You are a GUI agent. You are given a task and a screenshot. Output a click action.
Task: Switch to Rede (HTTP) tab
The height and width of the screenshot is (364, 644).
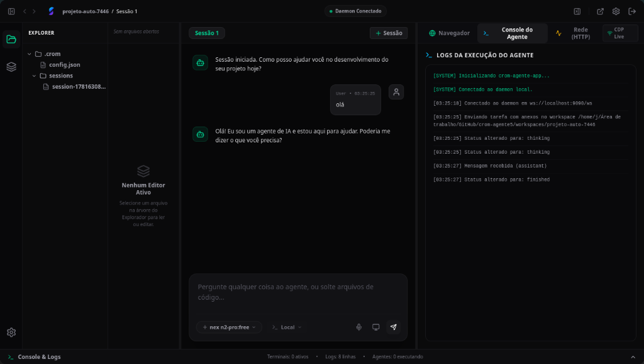point(574,33)
